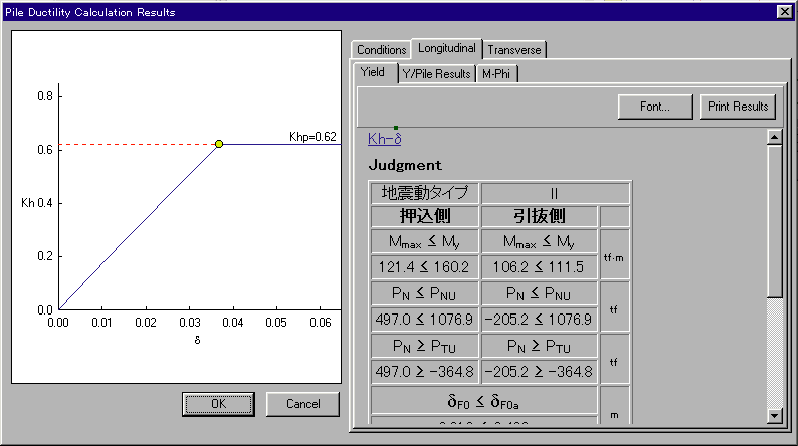Click the yellow yield point on the graph

tap(219, 144)
